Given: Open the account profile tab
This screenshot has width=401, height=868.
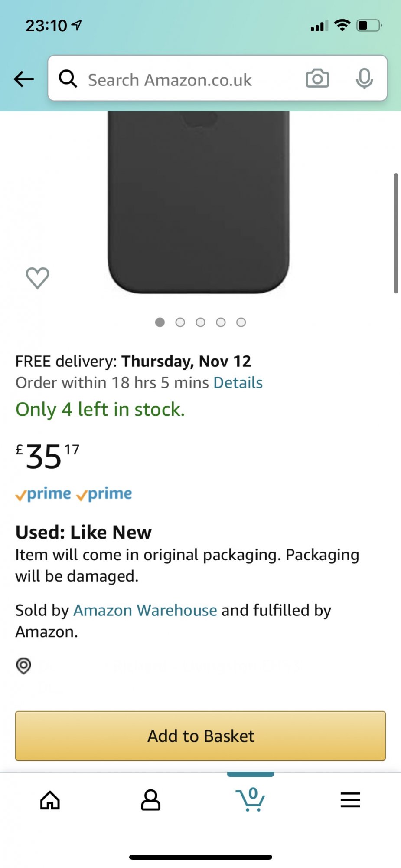Looking at the screenshot, I should 150,800.
